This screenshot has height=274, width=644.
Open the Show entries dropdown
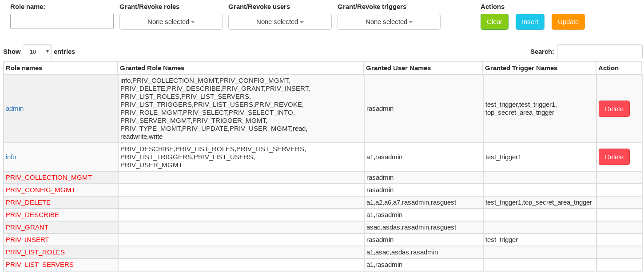37,52
